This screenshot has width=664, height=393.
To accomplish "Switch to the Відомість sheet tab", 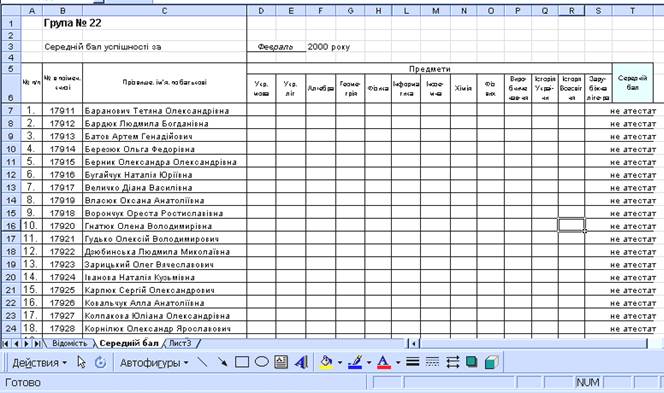I will (x=70, y=343).
